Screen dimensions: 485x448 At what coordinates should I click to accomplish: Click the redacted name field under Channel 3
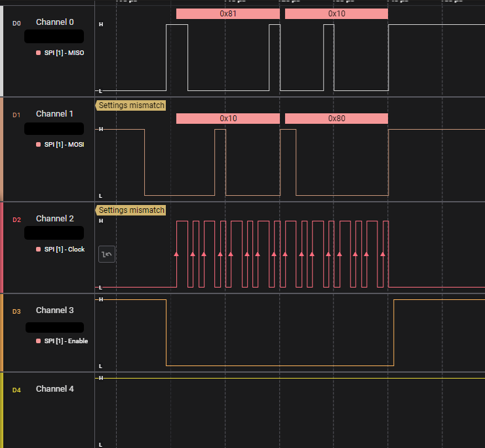coord(55,327)
